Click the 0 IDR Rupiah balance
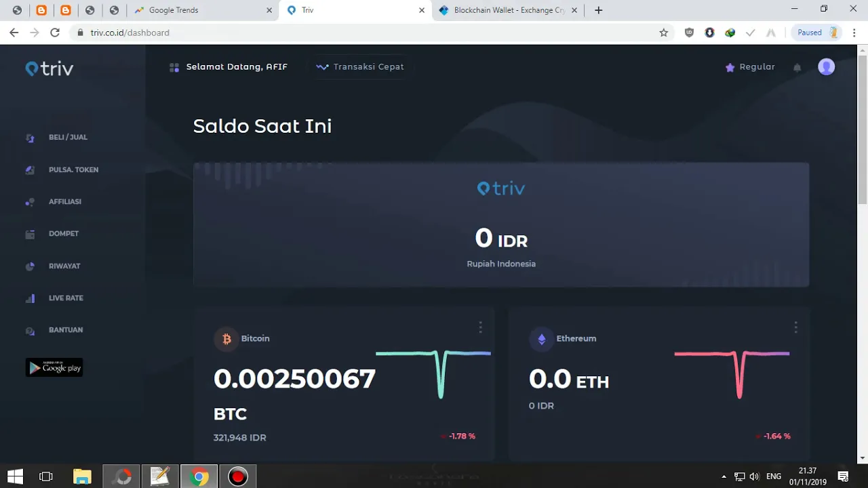Viewport: 868px width, 488px height. click(501, 239)
